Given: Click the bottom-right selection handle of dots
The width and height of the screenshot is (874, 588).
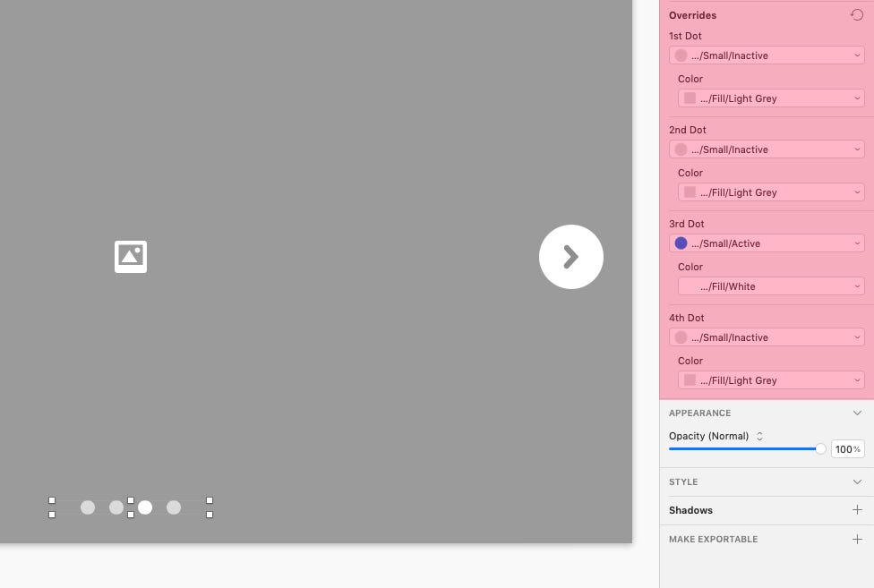Looking at the screenshot, I should click(210, 515).
